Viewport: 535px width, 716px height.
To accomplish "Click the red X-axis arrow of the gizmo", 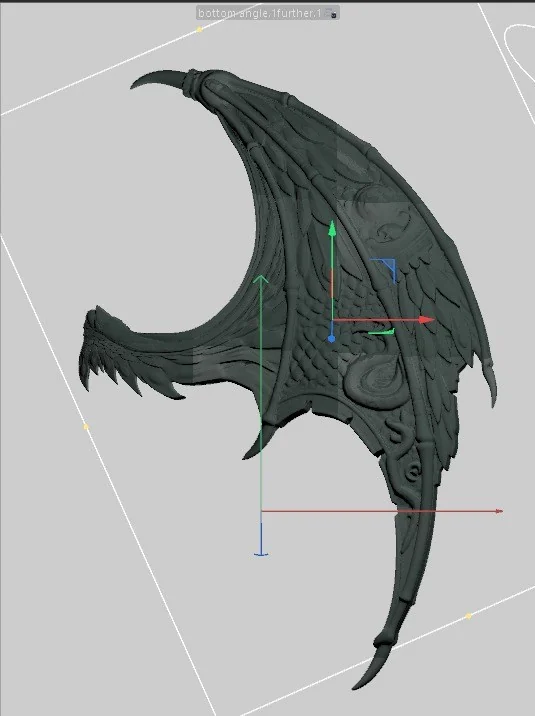I will (427, 320).
